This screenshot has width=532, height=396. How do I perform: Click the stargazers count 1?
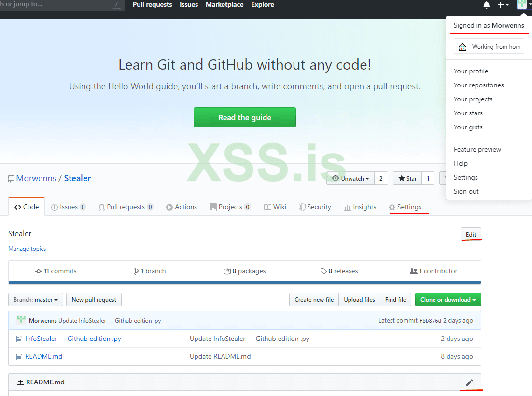pyautogui.click(x=428, y=179)
